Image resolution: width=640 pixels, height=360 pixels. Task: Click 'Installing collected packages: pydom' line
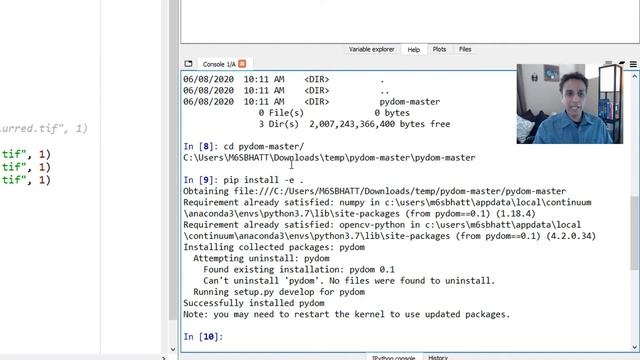tap(274, 247)
